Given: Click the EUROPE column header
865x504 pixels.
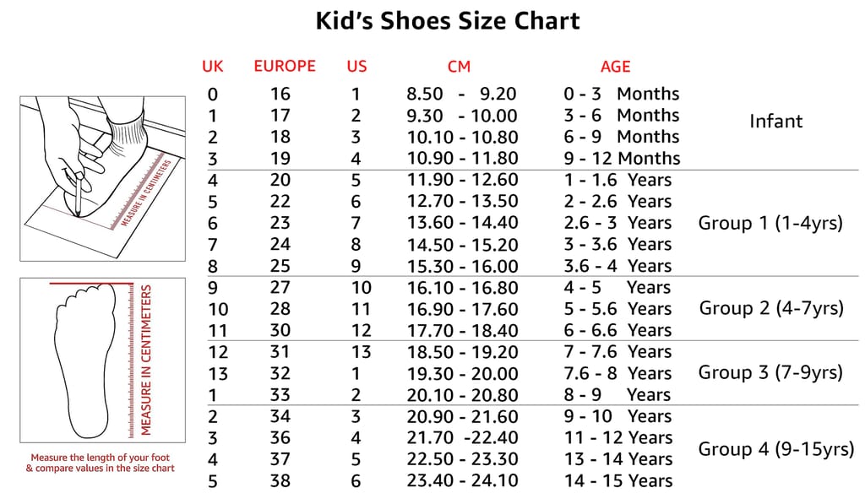Looking at the screenshot, I should (285, 66).
